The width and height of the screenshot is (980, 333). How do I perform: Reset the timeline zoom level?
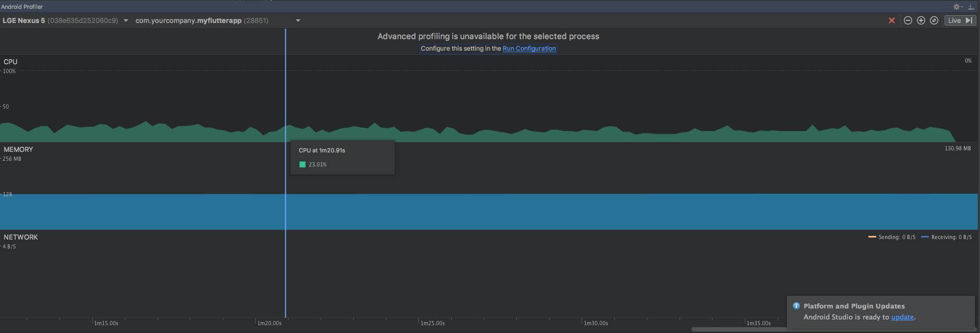[x=934, y=20]
